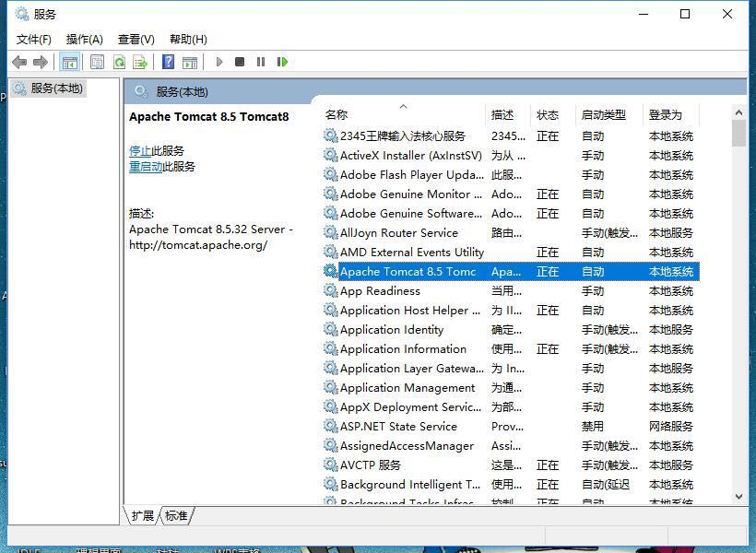
Task: Sort by the 描述 column header
Action: [x=508, y=114]
